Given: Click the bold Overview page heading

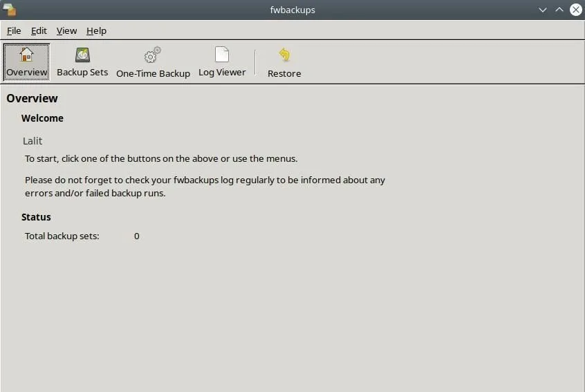Looking at the screenshot, I should click(x=32, y=98).
